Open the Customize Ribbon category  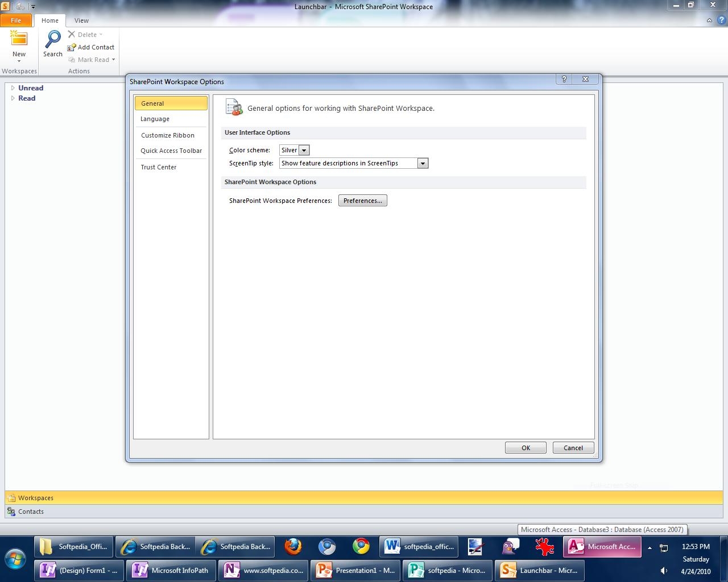171,135
